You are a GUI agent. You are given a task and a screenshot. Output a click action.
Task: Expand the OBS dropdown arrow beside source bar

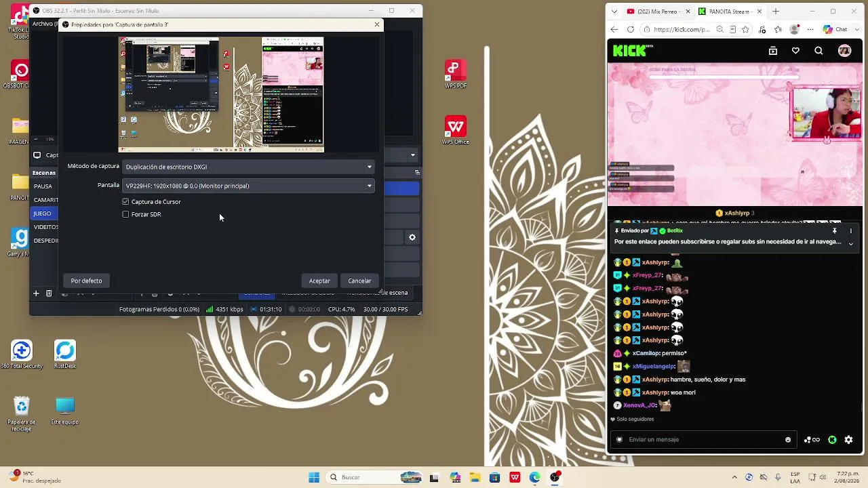[x=412, y=155]
